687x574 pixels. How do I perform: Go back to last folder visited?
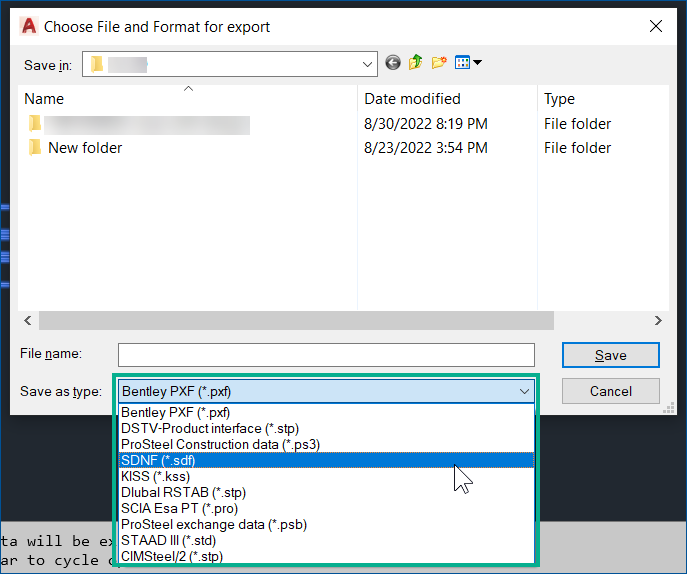click(393, 63)
